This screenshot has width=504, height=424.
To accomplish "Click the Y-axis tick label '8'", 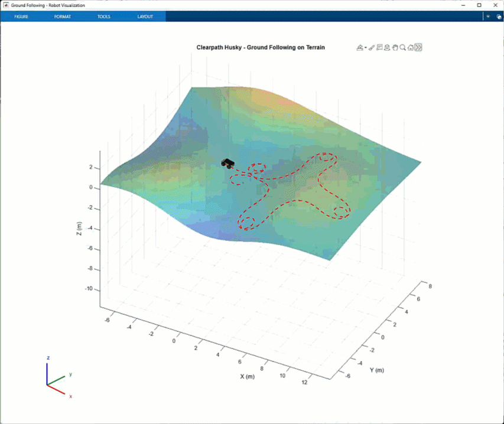I will (430, 286).
